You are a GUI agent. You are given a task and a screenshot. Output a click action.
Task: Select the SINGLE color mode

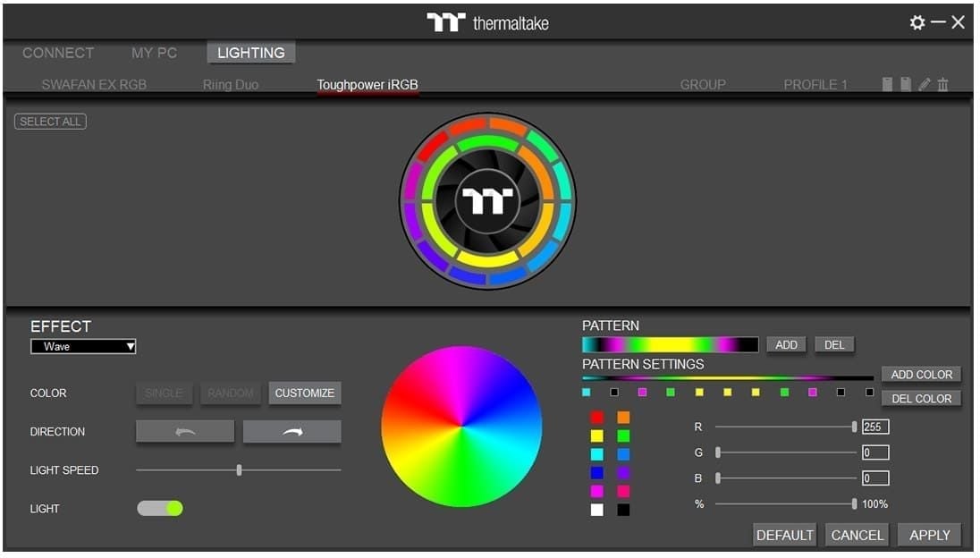(x=164, y=393)
